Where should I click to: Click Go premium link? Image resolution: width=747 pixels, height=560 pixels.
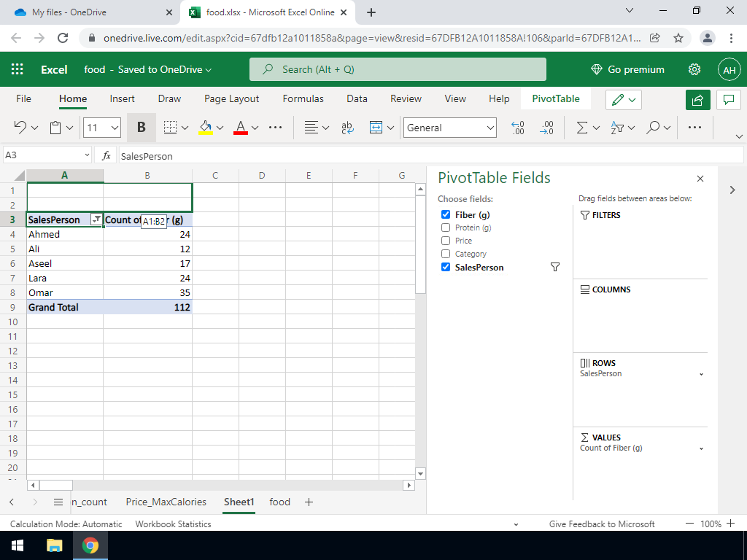tap(627, 69)
